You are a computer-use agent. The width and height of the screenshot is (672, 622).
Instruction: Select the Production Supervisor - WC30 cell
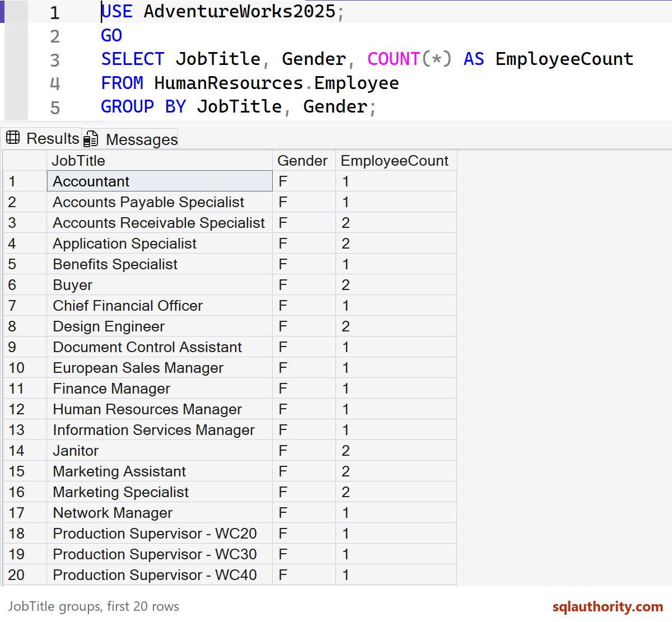pos(160,554)
